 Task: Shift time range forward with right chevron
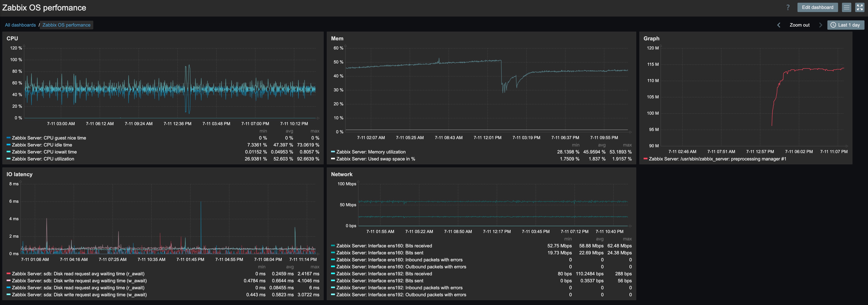820,25
